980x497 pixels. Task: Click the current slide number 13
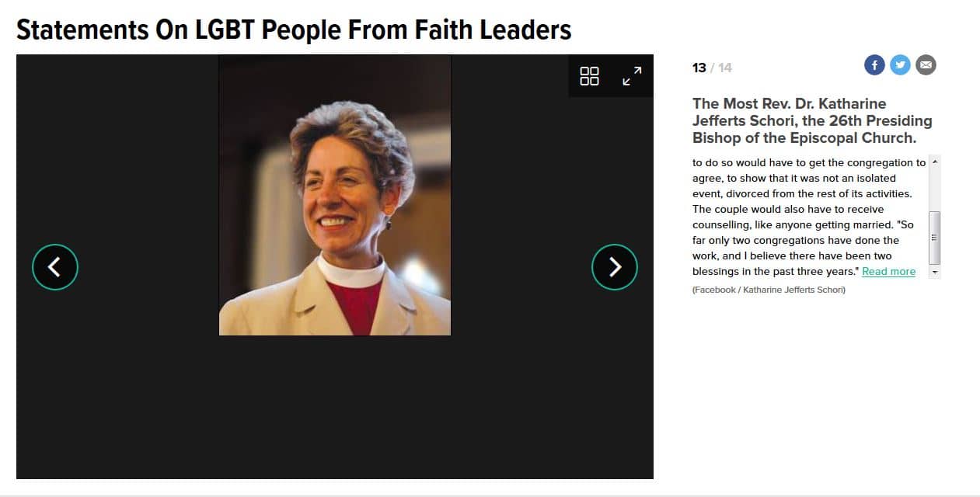pos(699,68)
